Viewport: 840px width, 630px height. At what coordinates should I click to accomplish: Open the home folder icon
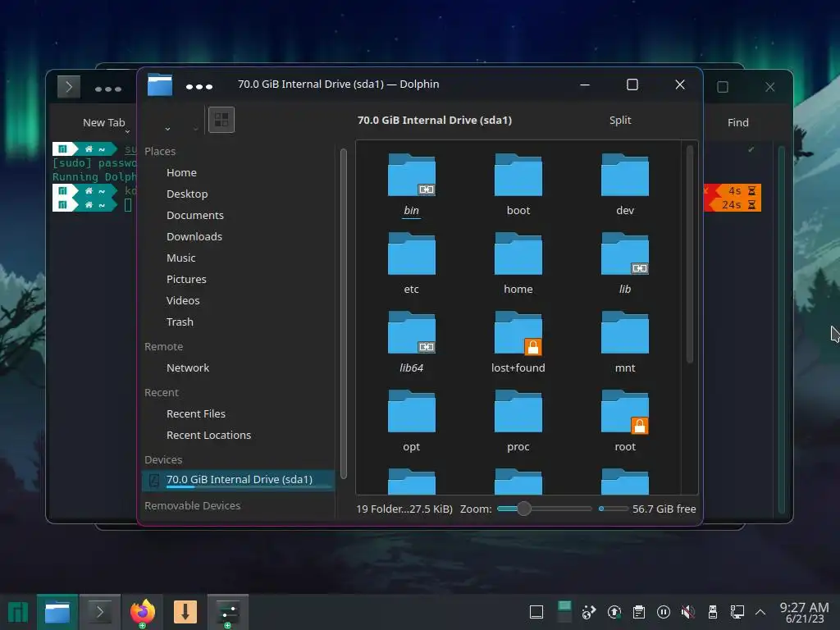[x=518, y=253]
